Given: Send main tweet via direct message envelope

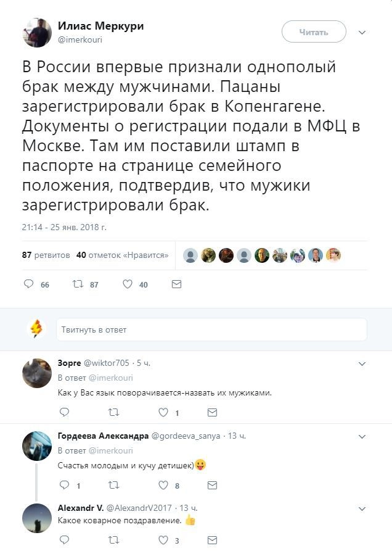Looking at the screenshot, I should point(176,284).
